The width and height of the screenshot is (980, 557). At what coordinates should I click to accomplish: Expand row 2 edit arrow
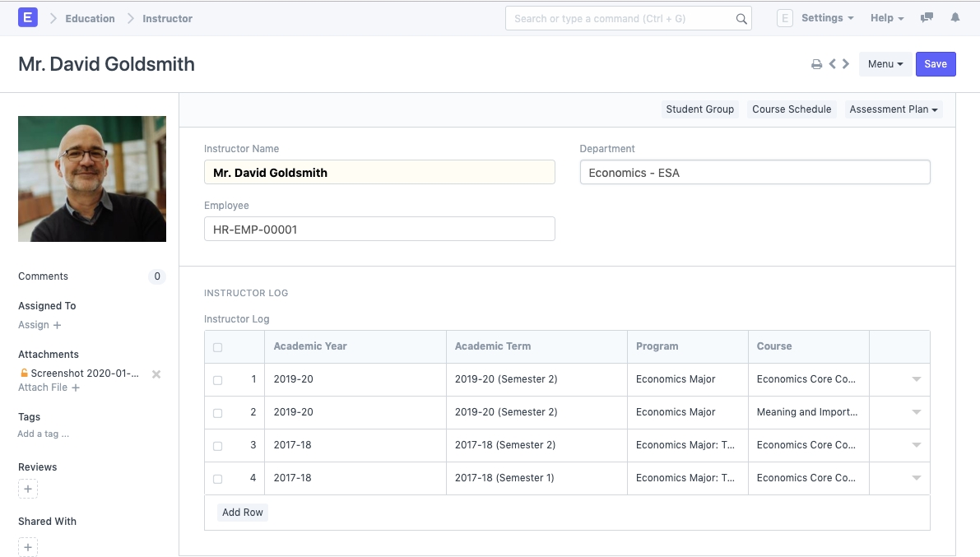click(x=916, y=412)
